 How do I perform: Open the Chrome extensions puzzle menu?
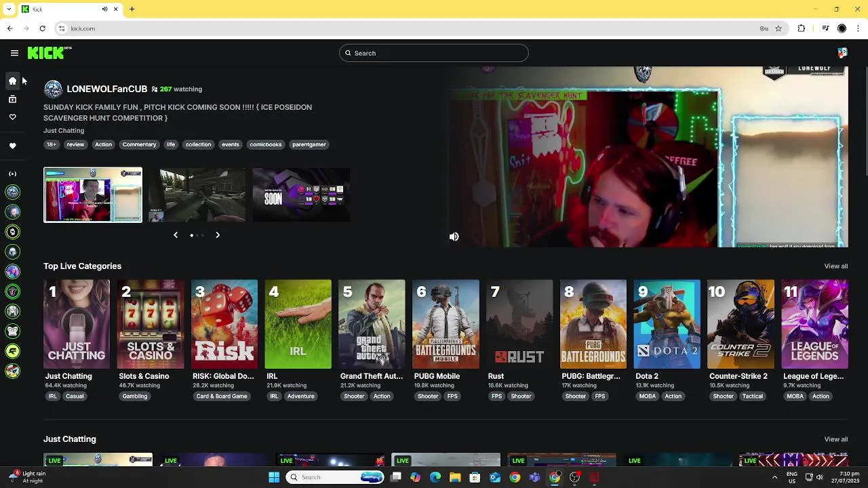[x=802, y=28]
